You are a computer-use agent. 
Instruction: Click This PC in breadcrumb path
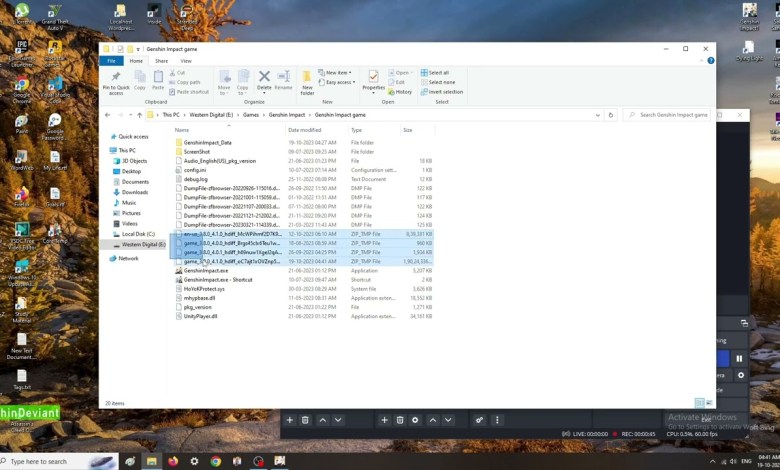171,115
